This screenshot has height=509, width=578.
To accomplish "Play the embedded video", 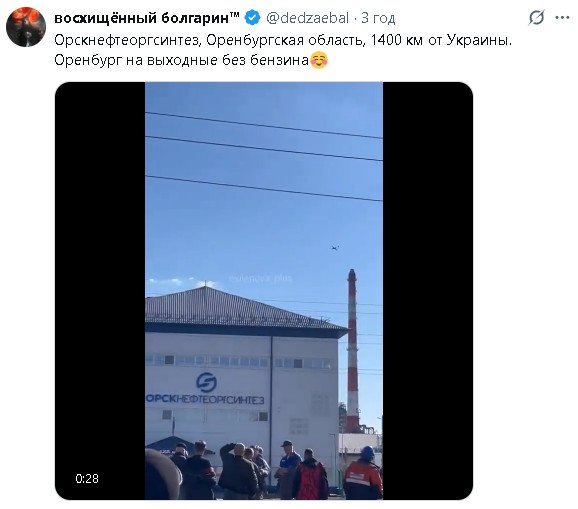I will click(x=264, y=290).
